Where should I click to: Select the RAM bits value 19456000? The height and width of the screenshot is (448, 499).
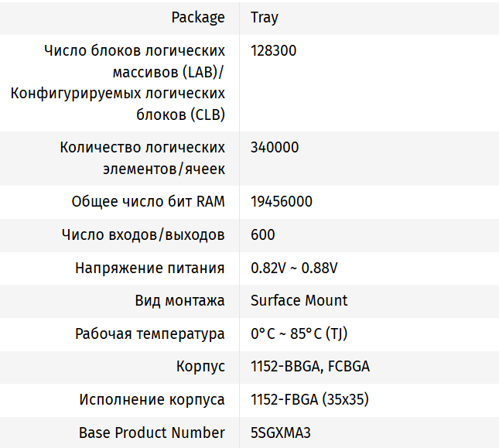282,202
